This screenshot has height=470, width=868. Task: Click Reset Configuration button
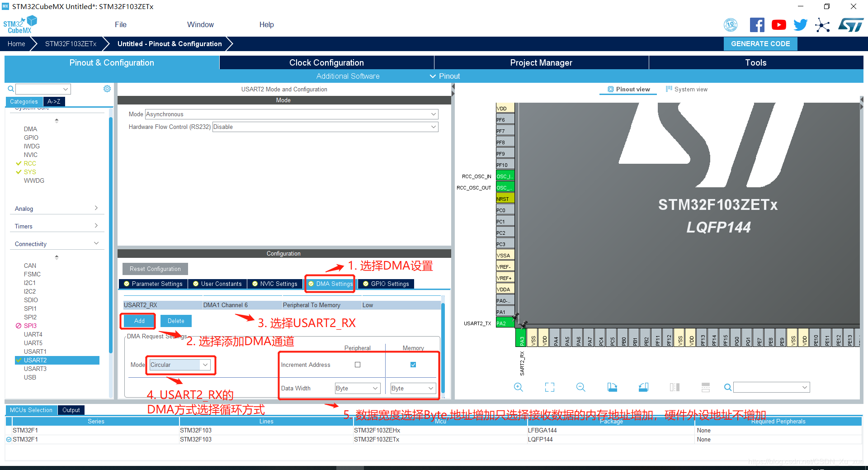coord(155,269)
